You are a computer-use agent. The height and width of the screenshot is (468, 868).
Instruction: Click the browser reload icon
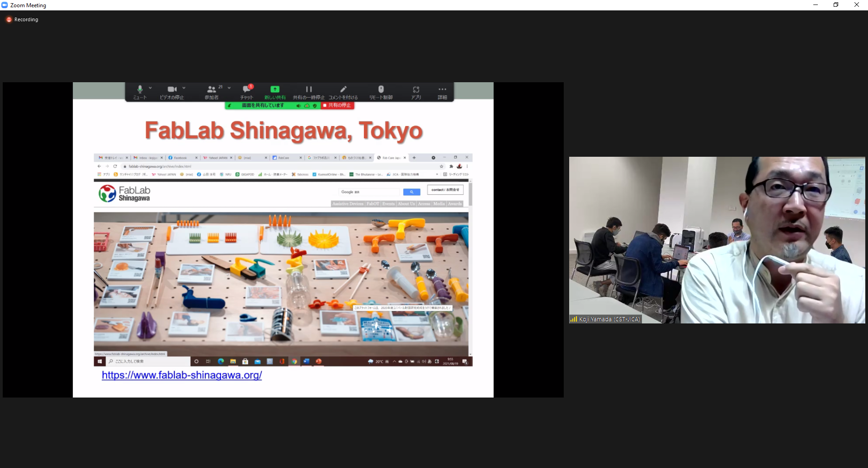click(x=115, y=166)
